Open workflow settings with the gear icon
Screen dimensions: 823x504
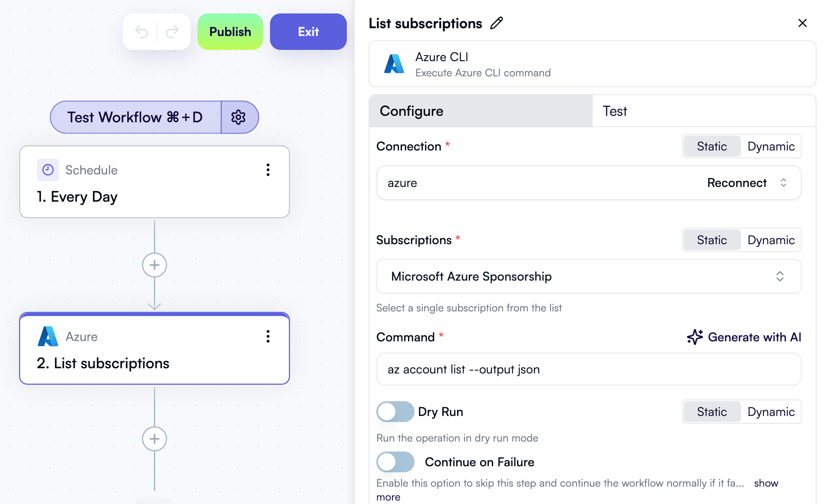coord(239,117)
